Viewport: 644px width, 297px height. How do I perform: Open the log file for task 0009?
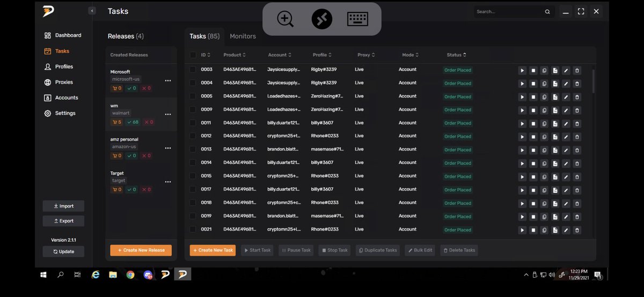[555, 110]
